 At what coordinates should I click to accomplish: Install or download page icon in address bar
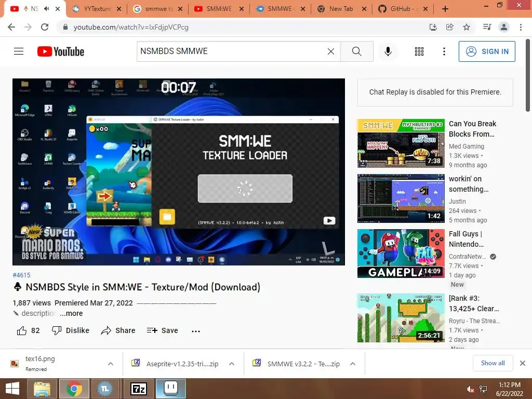[x=433, y=27]
